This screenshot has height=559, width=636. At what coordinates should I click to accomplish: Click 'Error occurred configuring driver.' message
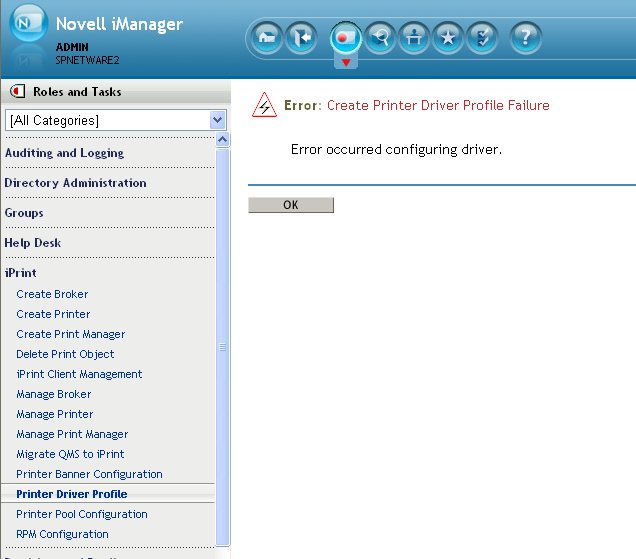point(396,150)
